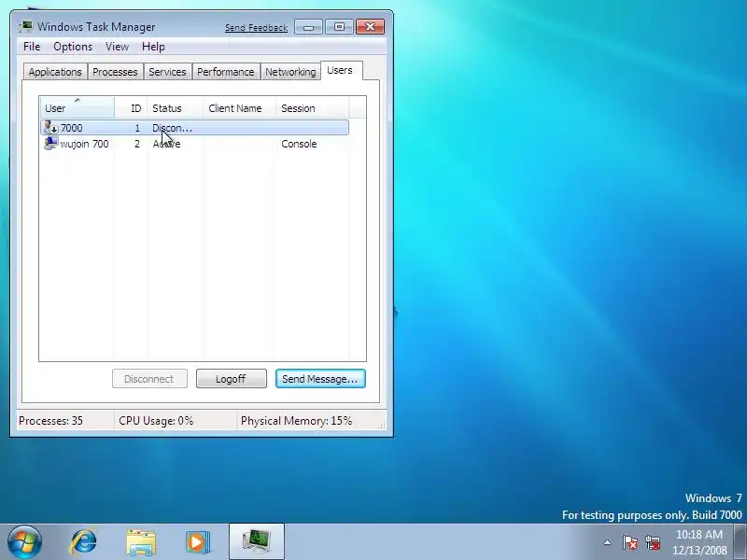Image resolution: width=747 pixels, height=560 pixels.
Task: Switch to the Performance tab
Action: [x=226, y=72]
